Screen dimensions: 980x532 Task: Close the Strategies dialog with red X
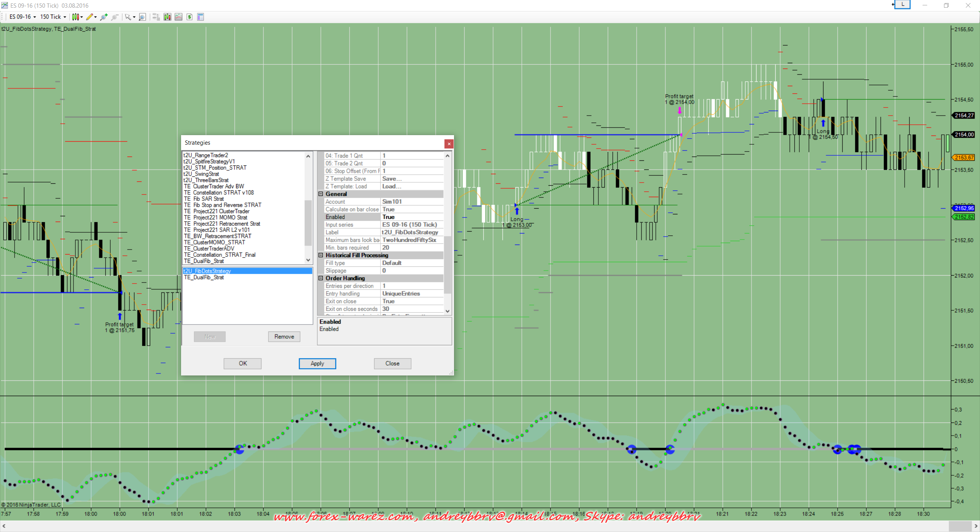click(449, 144)
